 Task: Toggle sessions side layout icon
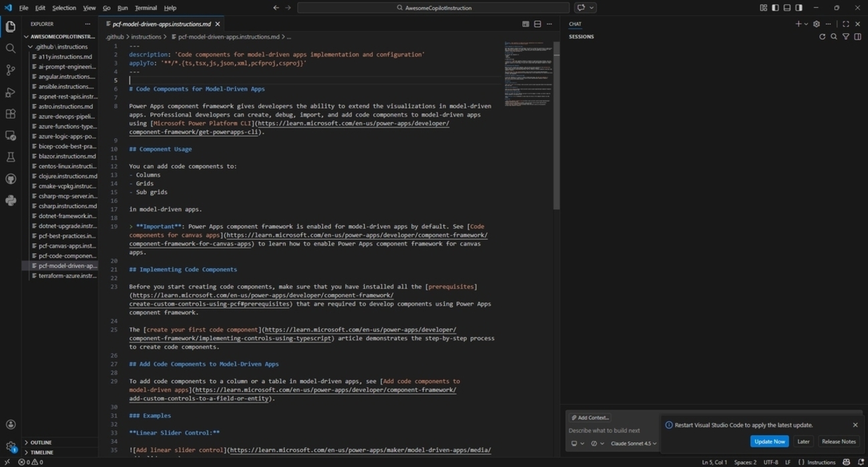(x=858, y=37)
